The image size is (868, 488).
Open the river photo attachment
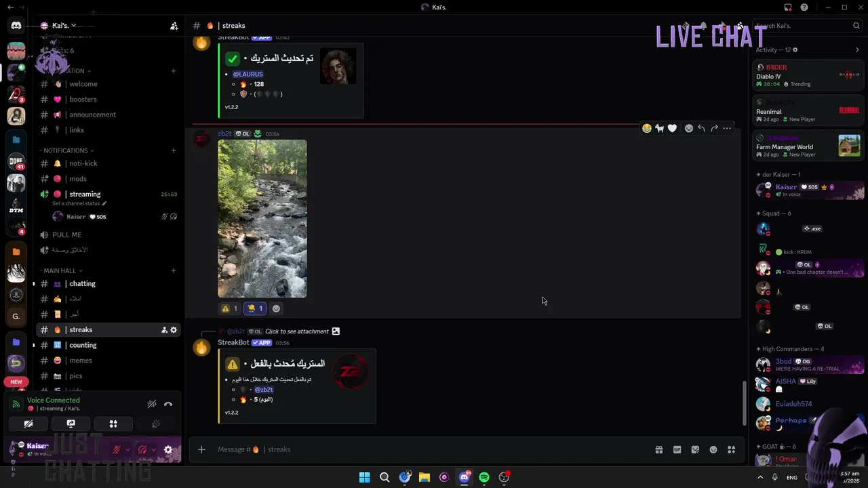(262, 218)
